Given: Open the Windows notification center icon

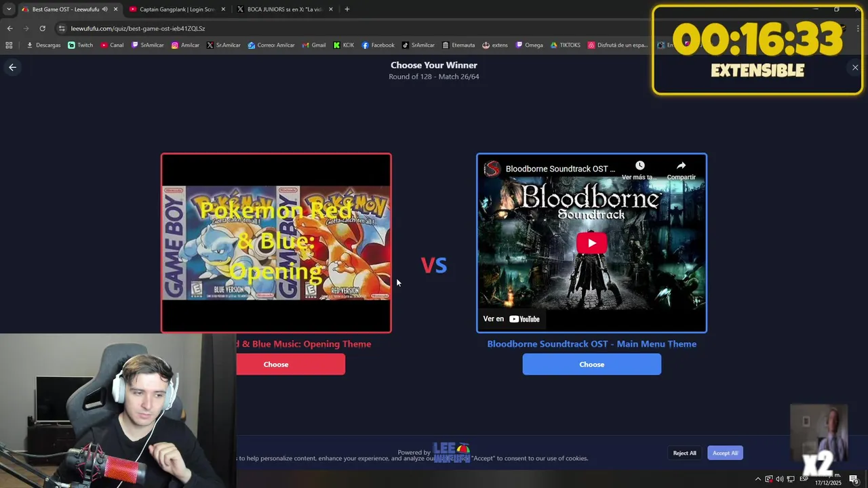Looking at the screenshot, I should (x=854, y=479).
